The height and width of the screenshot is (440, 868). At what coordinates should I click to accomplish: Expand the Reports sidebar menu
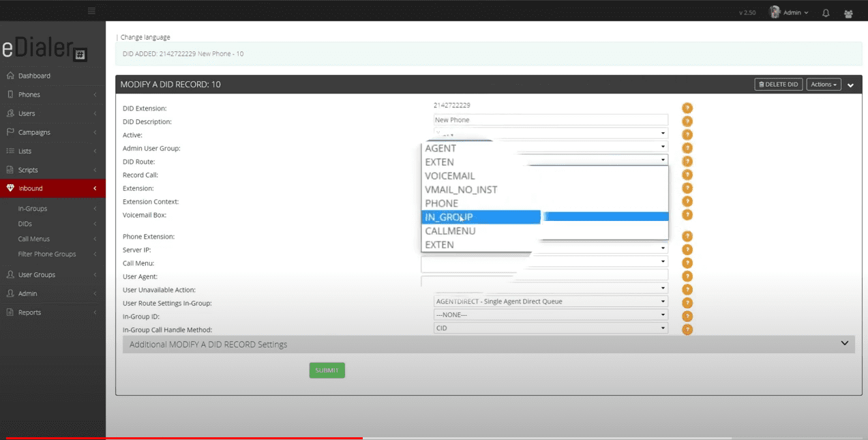click(53, 312)
